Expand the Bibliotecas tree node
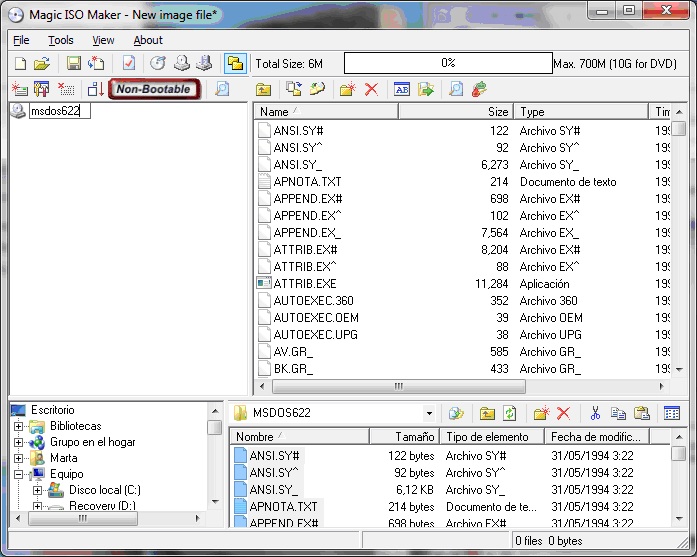697x557 pixels. 18,427
